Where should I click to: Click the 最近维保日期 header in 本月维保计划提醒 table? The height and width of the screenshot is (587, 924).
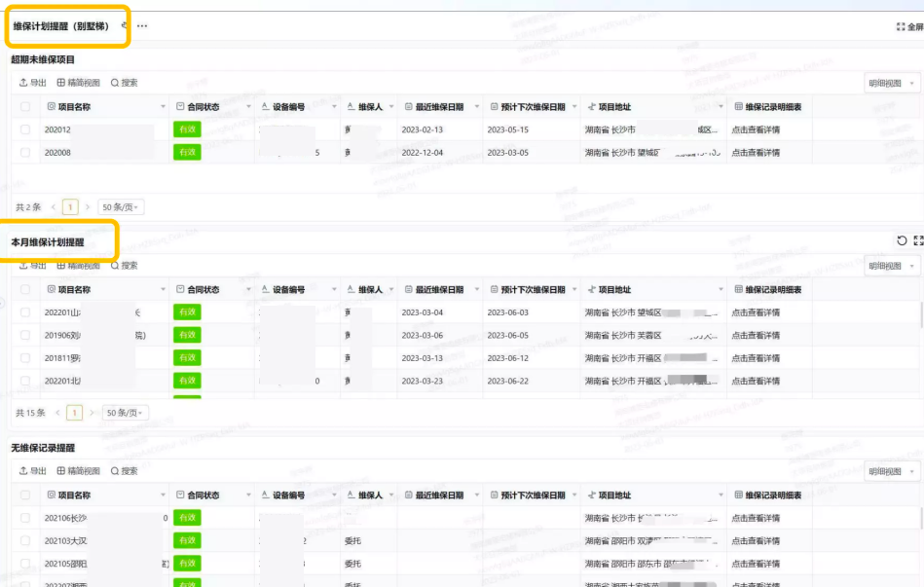439,289
